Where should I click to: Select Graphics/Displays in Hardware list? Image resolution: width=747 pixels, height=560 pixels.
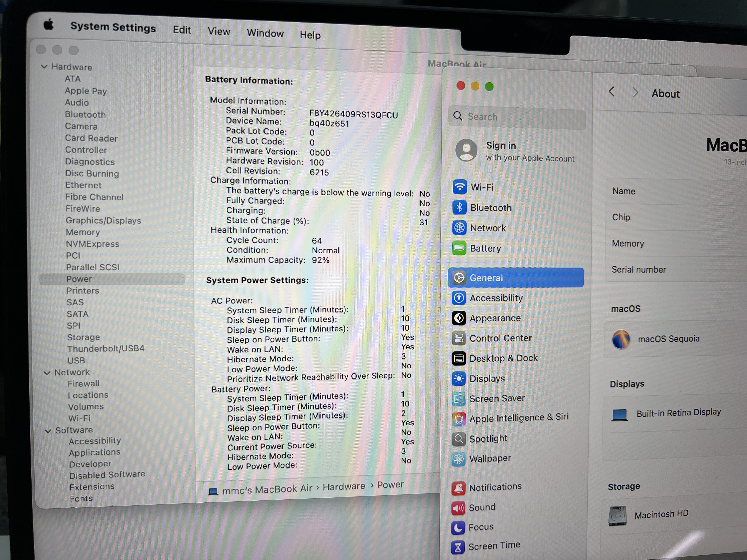click(x=103, y=220)
